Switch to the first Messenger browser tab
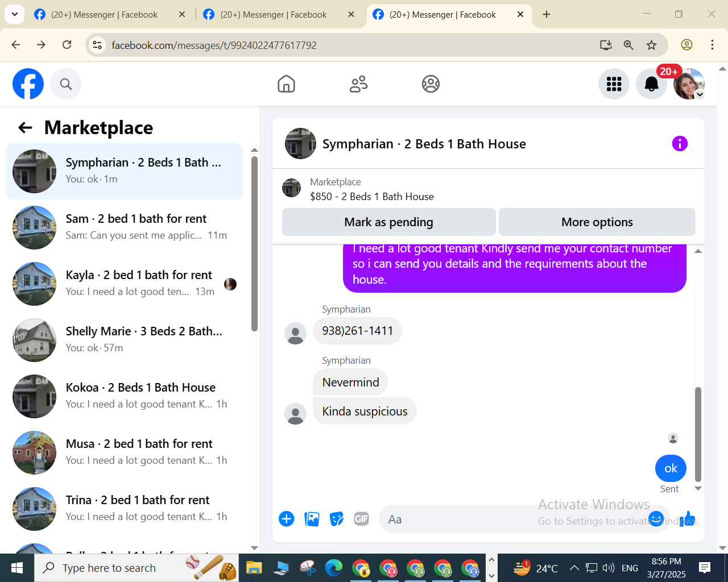728x582 pixels. pos(110,14)
